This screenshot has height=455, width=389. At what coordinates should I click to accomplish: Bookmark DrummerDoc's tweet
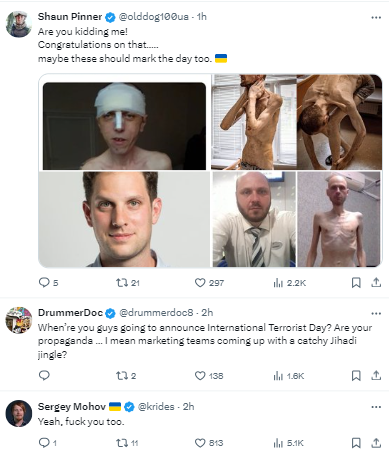(356, 376)
